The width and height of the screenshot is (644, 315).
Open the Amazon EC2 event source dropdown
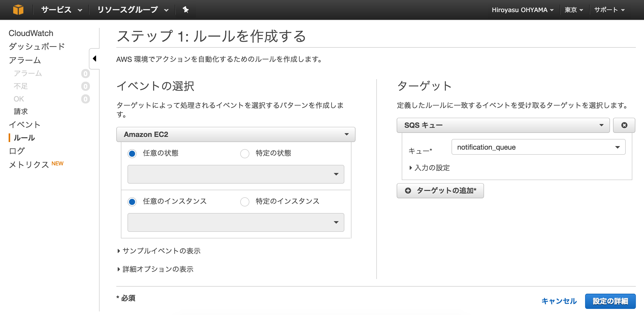[x=235, y=134]
